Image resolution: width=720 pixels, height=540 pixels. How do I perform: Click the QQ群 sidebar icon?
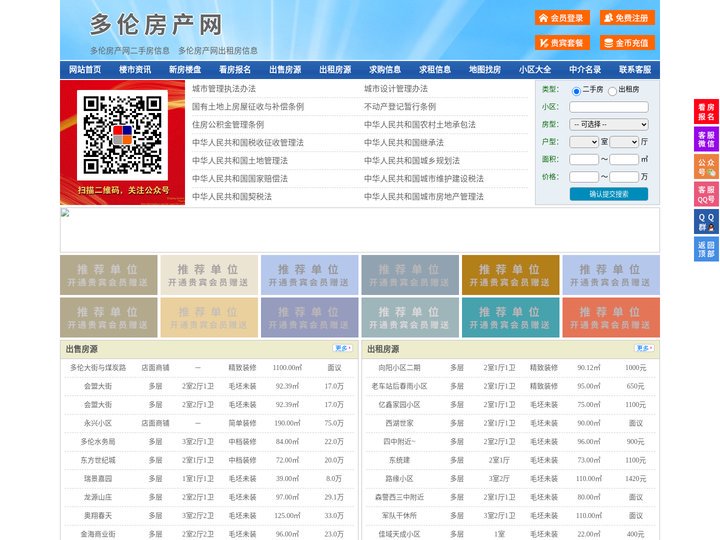click(x=706, y=222)
